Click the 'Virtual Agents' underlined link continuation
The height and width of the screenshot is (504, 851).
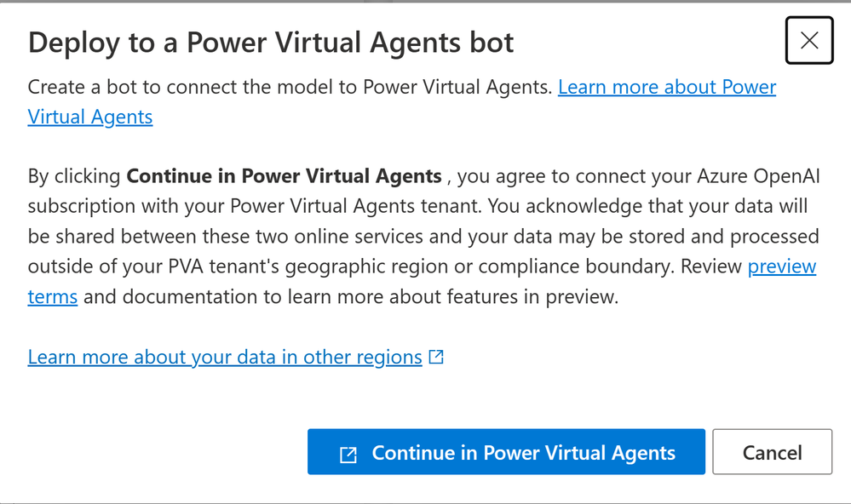tap(90, 117)
